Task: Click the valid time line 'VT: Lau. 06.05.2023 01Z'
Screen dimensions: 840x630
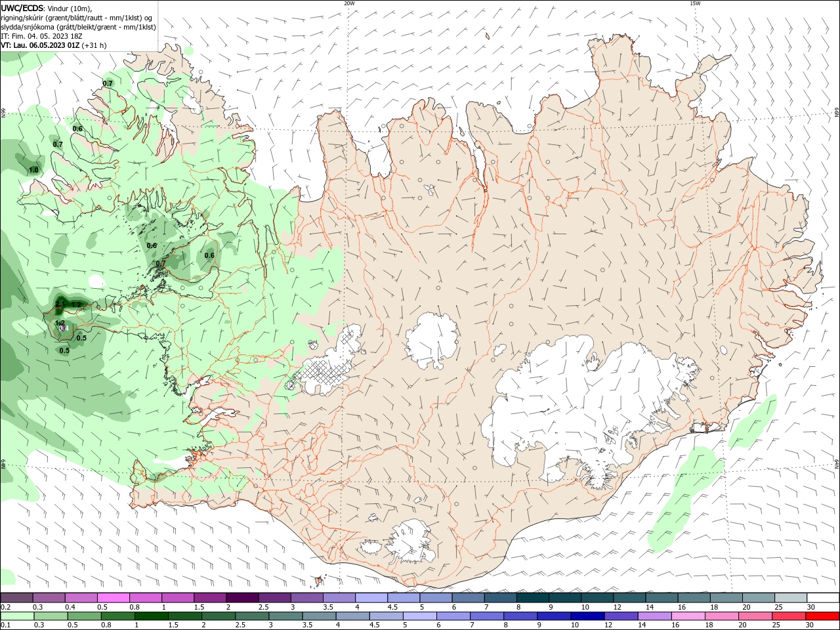Action: (41, 45)
